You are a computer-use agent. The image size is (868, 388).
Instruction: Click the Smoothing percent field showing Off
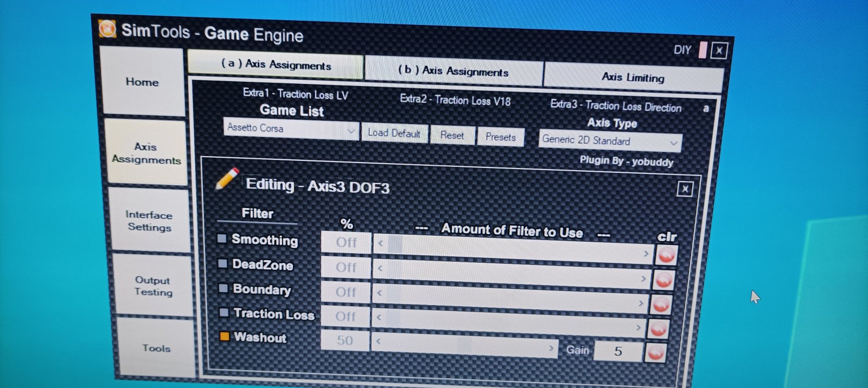pyautogui.click(x=346, y=242)
